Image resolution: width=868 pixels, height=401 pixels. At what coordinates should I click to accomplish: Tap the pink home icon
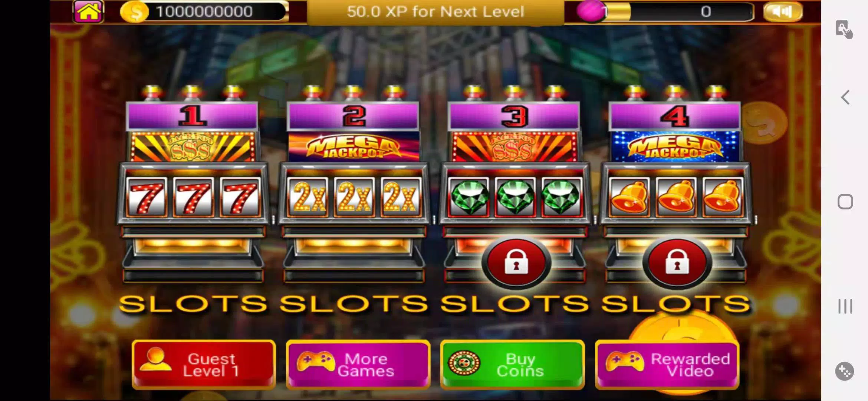pos(88,12)
